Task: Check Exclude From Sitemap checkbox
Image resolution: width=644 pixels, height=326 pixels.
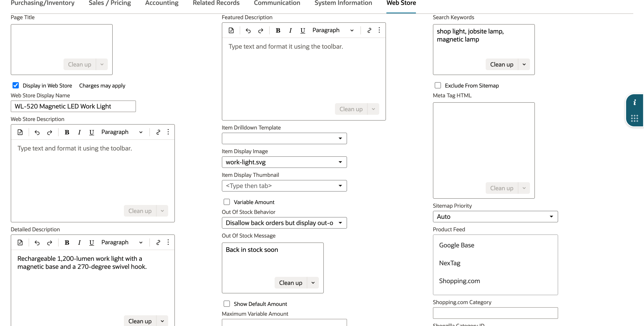Action: point(438,85)
